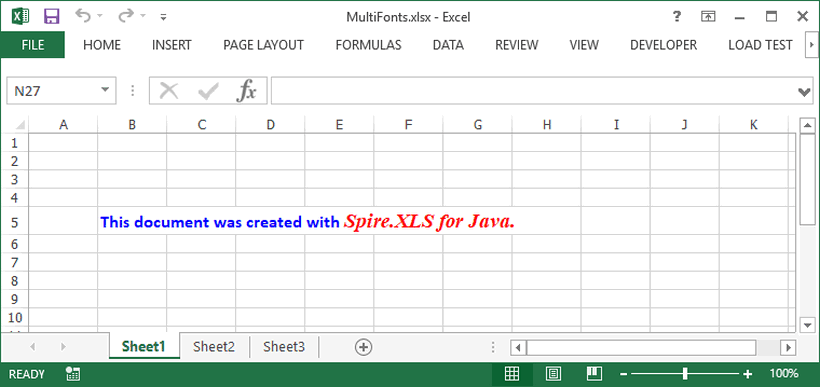Open Excel Help question mark
Viewport: 820px width, 387px height.
coord(677,17)
